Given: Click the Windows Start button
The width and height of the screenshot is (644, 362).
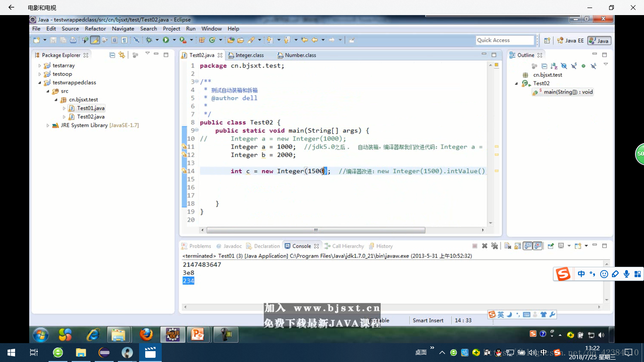Looking at the screenshot, I should tap(11, 353).
